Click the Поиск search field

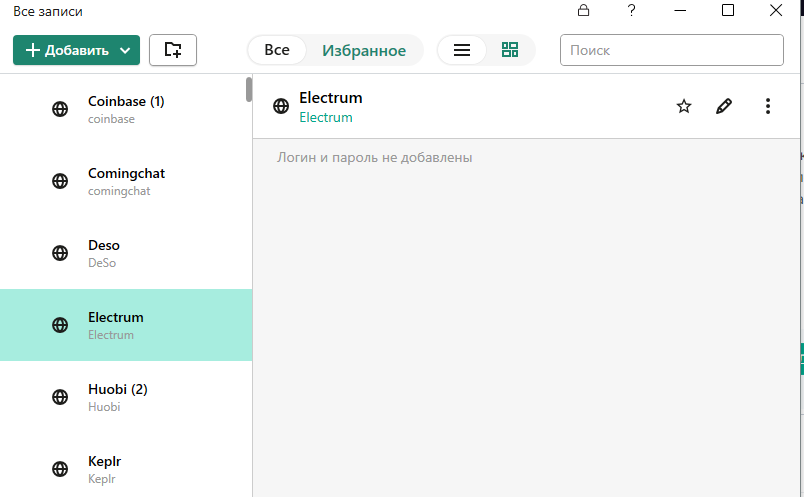tap(672, 50)
